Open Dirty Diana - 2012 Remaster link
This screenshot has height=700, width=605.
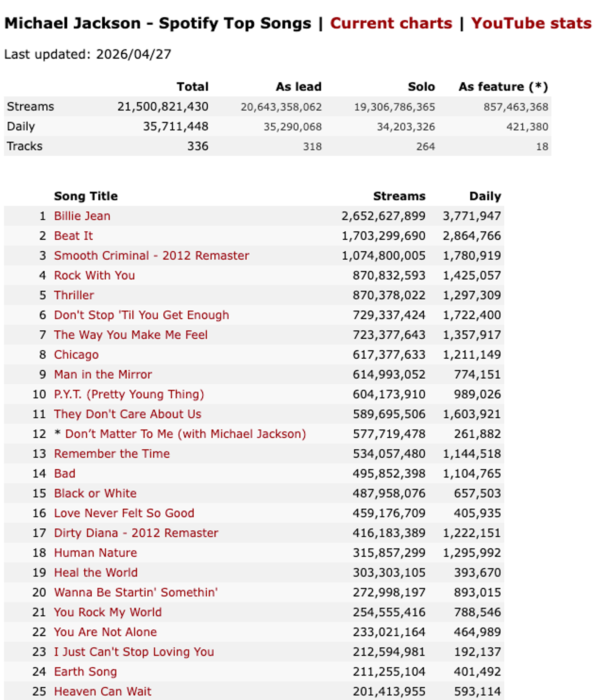pyautogui.click(x=136, y=533)
